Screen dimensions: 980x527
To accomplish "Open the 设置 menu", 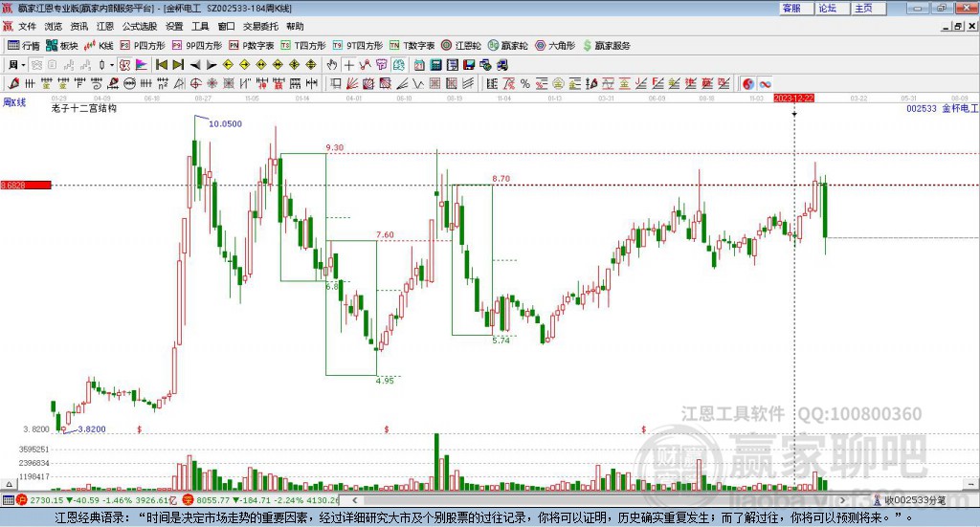I will coord(174,26).
